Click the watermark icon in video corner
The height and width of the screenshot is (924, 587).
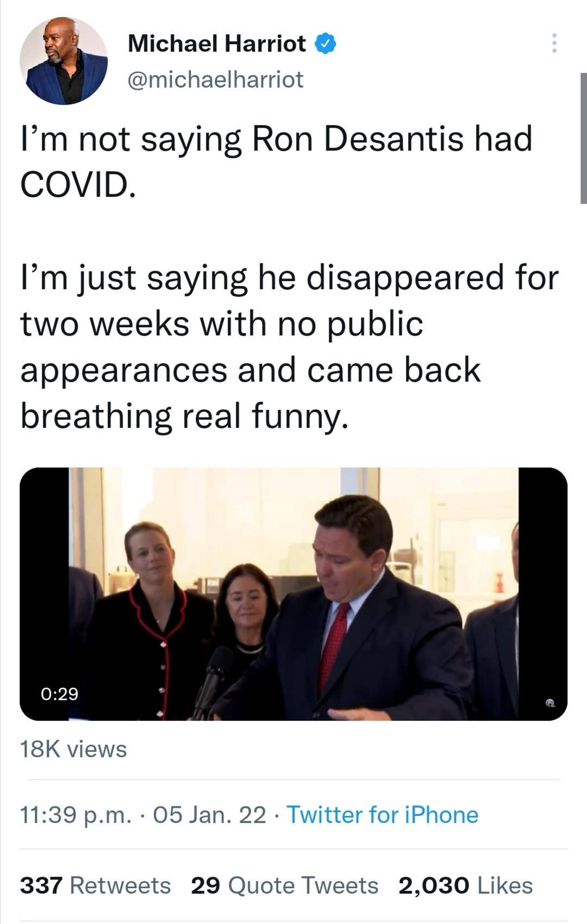(550, 703)
